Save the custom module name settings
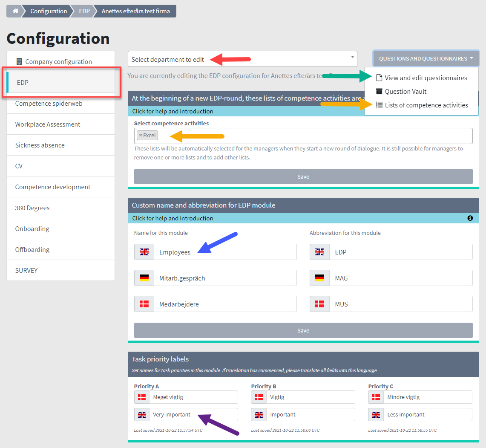Screen dimensions: 486x448 (303, 330)
